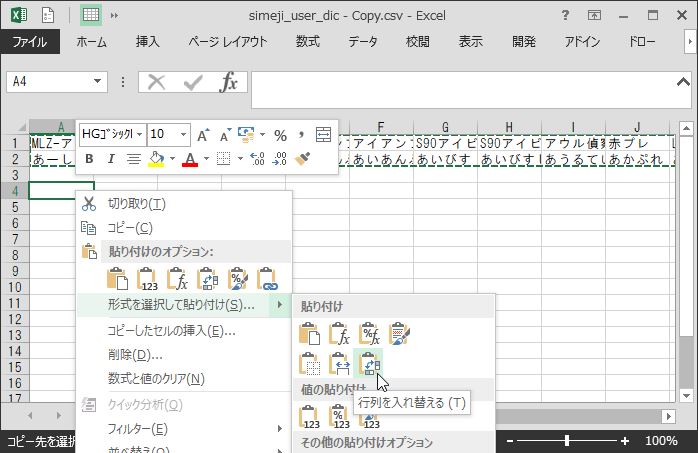Open the accounting format dropdown arrow

point(262,135)
